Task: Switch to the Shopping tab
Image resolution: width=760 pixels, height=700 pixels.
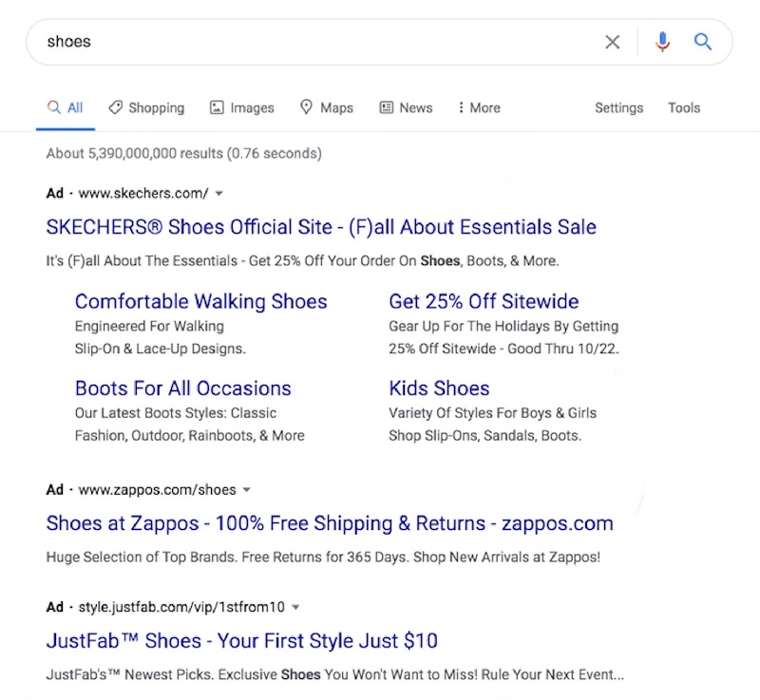Action: pyautogui.click(x=146, y=107)
